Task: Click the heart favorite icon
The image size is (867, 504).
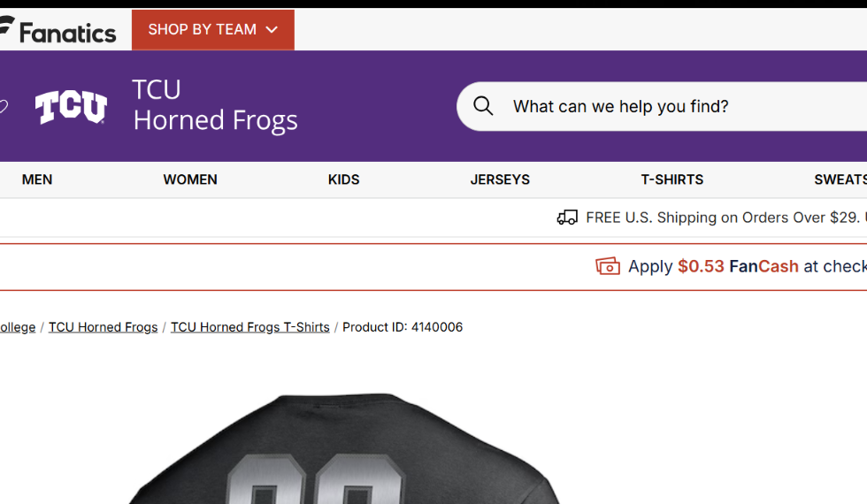Action: click(4, 106)
